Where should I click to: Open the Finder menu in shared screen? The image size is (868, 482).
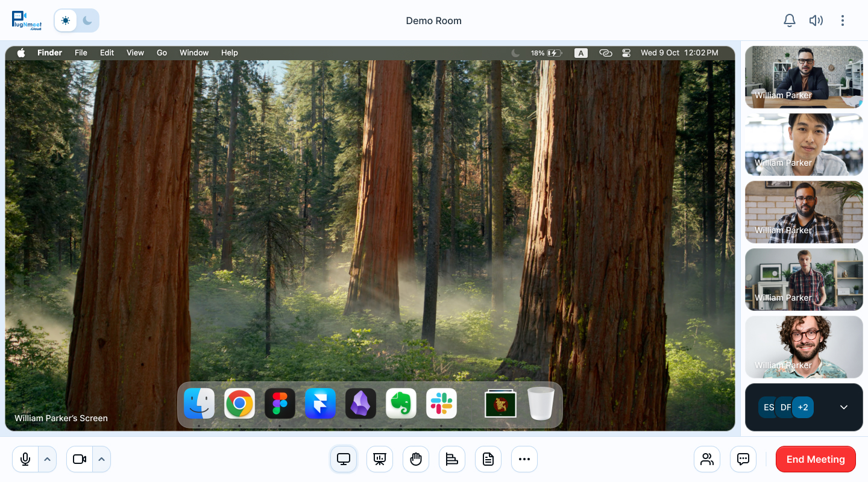[49, 52]
